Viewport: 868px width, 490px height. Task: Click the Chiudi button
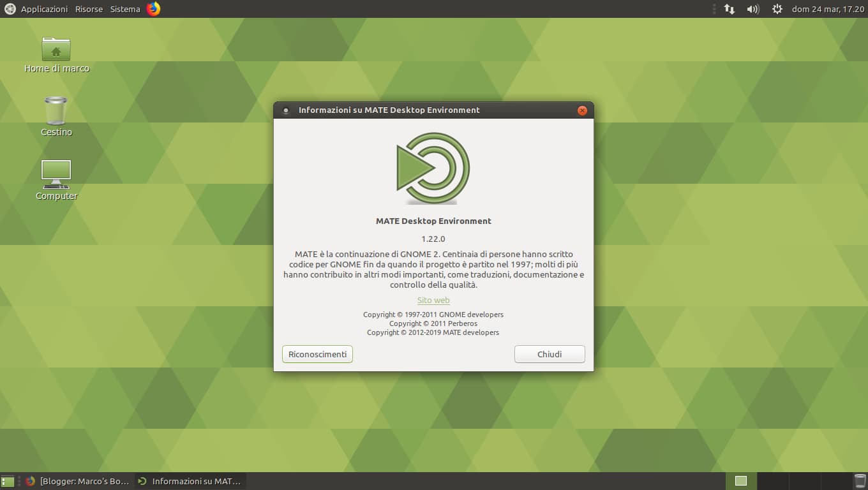tap(550, 354)
